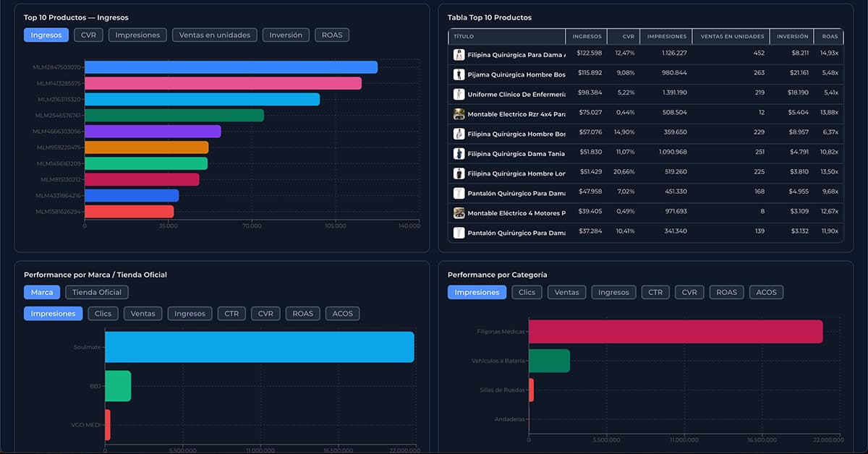Sort table by Título column header
Image resolution: width=868 pixels, height=454 pixels.
507,36
